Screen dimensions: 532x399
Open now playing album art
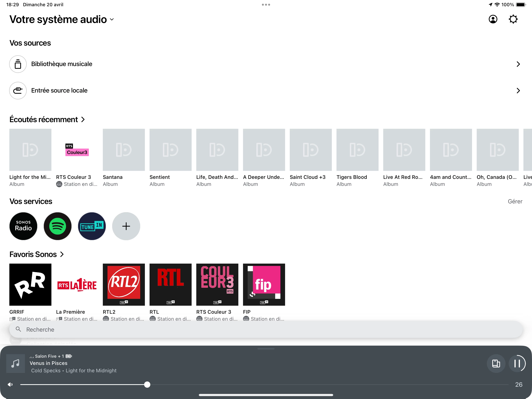pyautogui.click(x=15, y=363)
